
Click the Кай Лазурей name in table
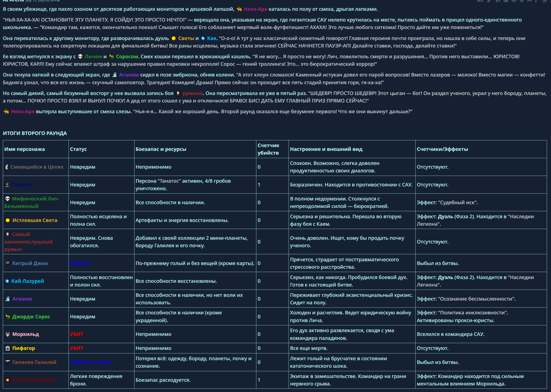point(28,281)
